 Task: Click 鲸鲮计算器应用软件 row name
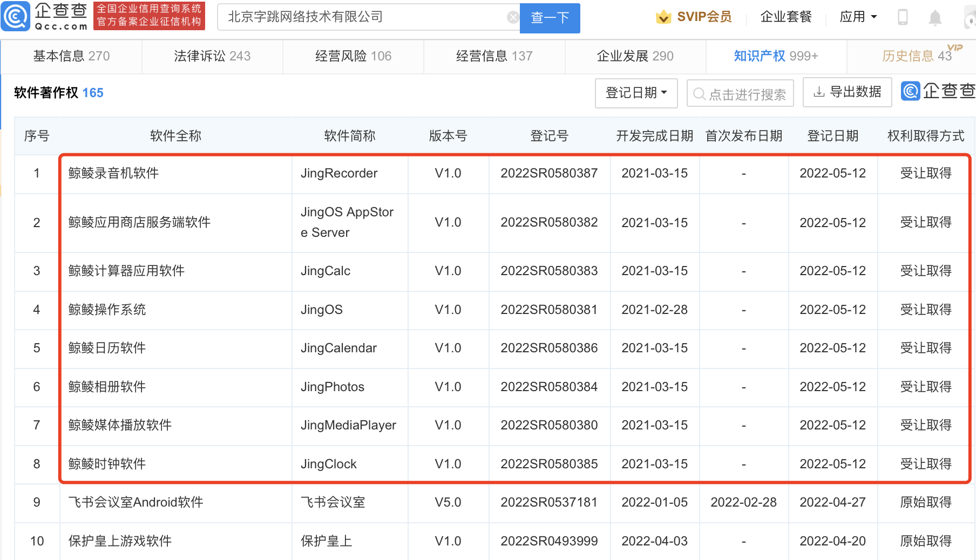point(126,271)
